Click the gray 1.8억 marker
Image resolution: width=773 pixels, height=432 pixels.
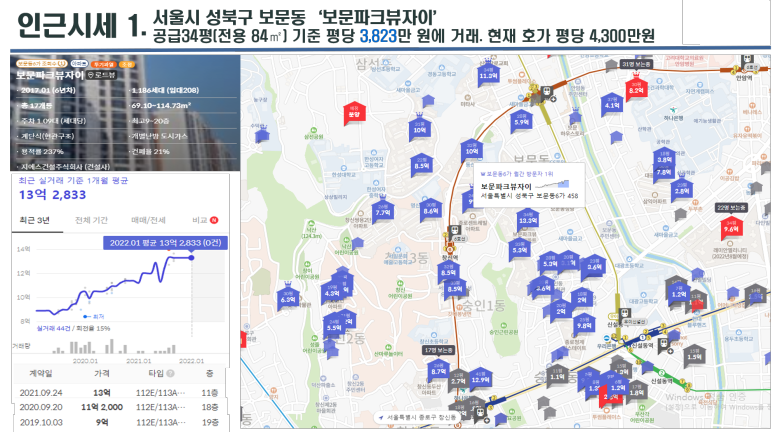click(636, 391)
